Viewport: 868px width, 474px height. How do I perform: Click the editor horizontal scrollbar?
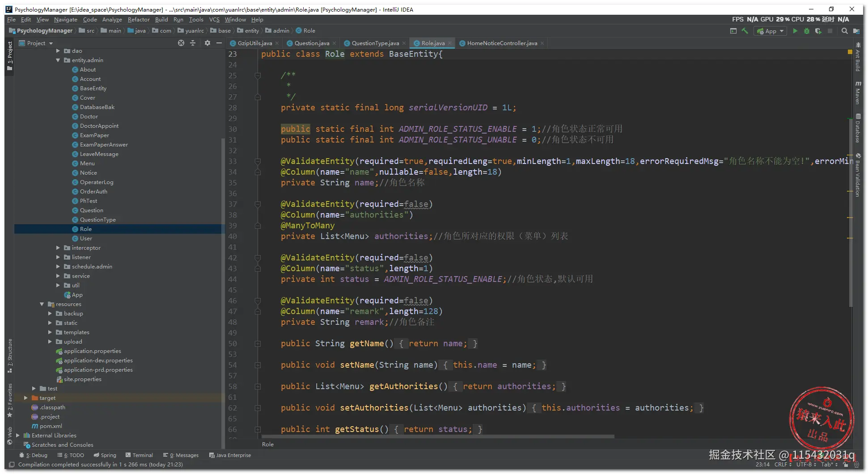click(x=438, y=436)
